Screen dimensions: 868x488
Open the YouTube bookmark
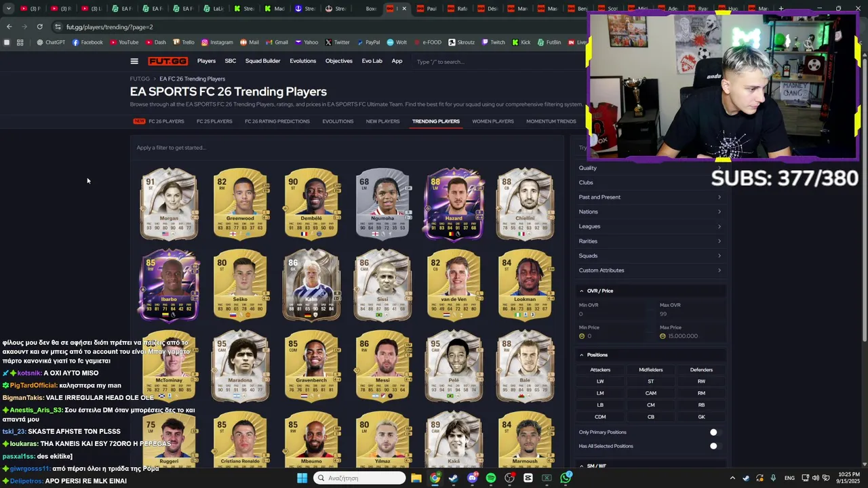(x=124, y=42)
